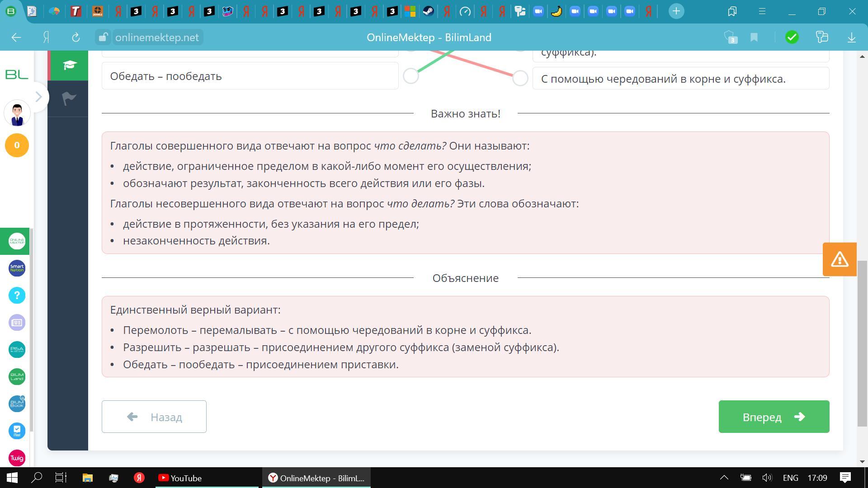Open the orange warning report button
The image size is (868, 488).
(x=839, y=259)
